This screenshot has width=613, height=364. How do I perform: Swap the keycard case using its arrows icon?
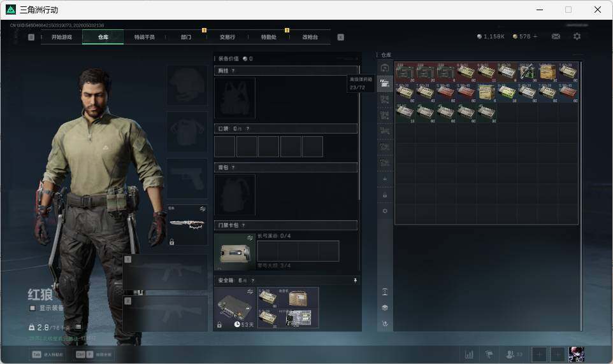pos(250,238)
